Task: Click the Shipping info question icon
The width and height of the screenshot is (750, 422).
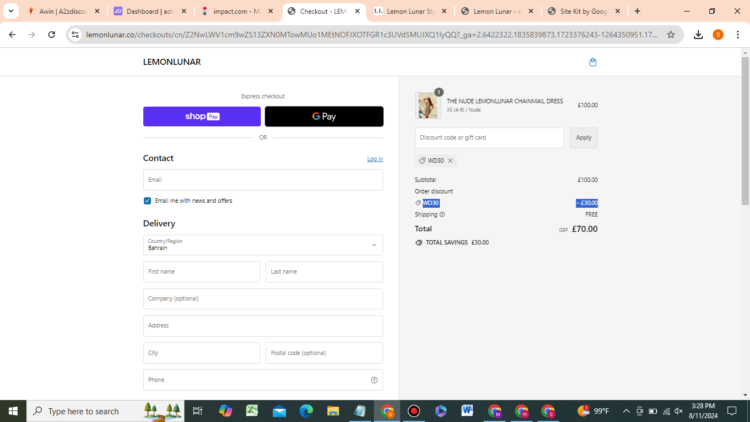Action: pos(442,215)
